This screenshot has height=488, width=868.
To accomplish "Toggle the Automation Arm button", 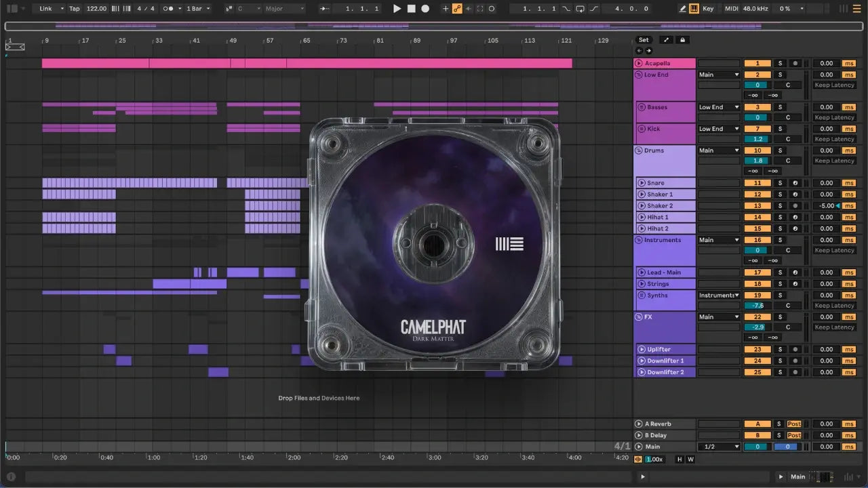I will tap(457, 9).
